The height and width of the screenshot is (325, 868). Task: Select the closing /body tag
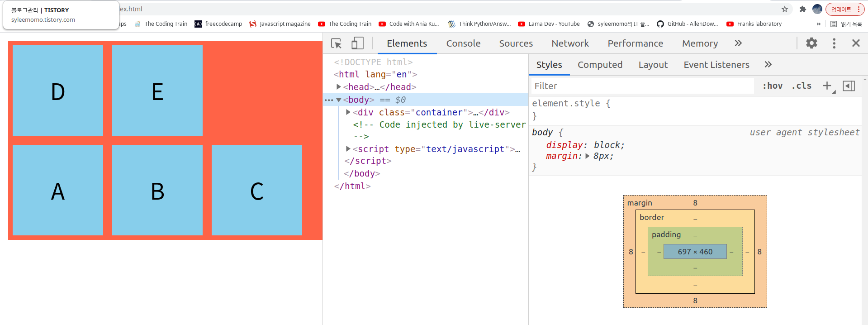[362, 173]
